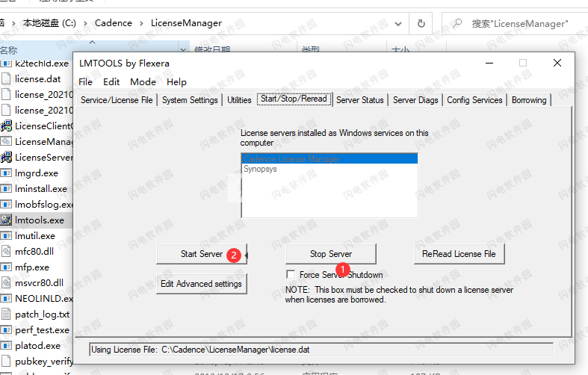The width and height of the screenshot is (588, 375).
Task: Click the Using License File status field
Action: 321,350
